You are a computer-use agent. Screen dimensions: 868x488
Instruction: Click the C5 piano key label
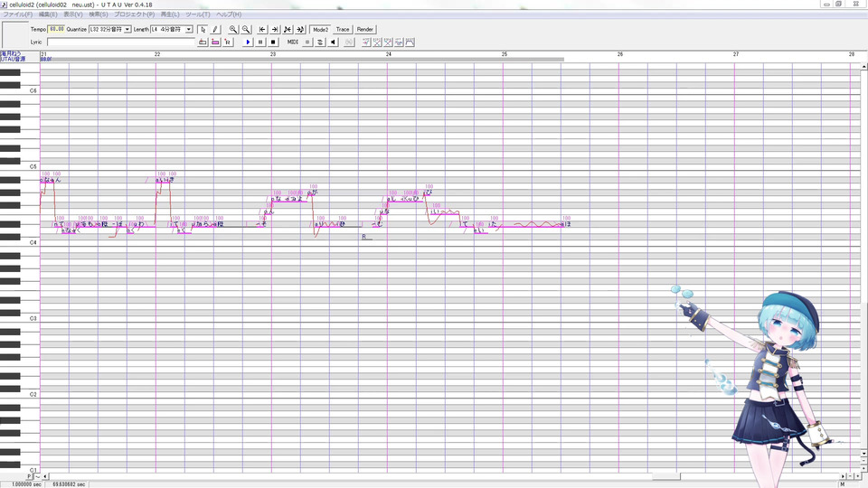[33, 166]
